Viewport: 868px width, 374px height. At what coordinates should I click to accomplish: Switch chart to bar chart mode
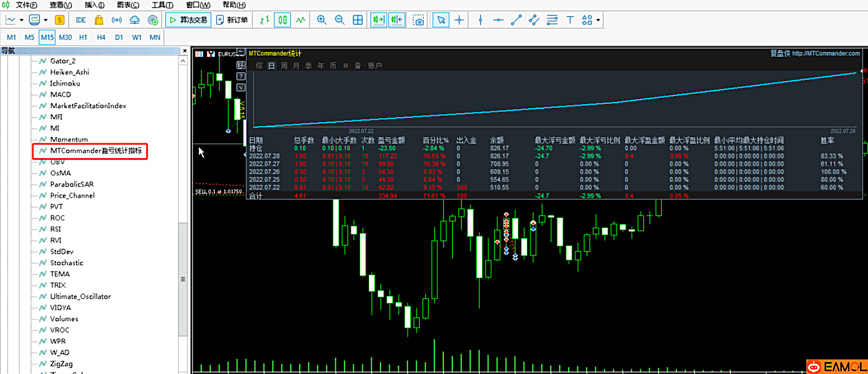coord(265,20)
